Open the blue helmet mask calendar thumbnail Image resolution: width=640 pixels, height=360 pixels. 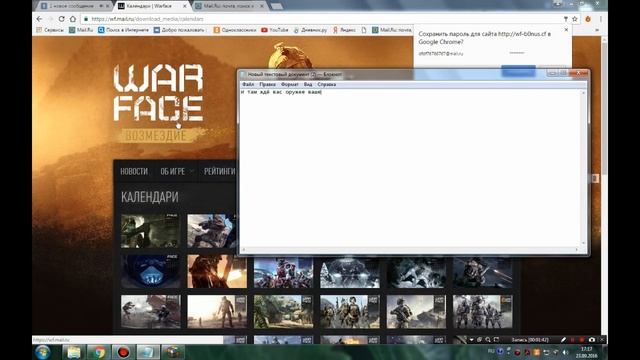[x=150, y=271]
